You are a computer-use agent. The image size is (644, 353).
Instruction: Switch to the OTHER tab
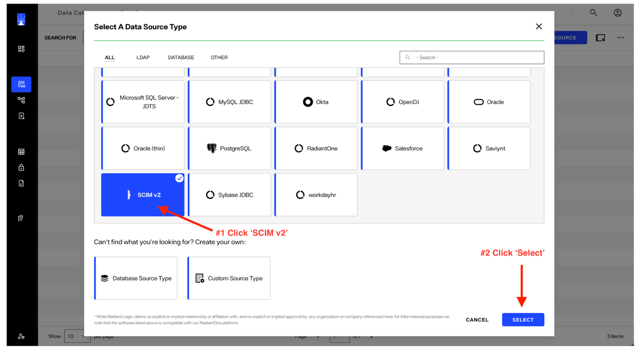coord(219,57)
